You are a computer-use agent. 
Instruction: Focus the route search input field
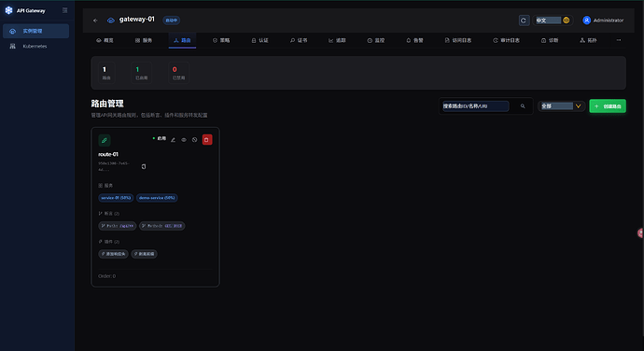click(x=476, y=106)
